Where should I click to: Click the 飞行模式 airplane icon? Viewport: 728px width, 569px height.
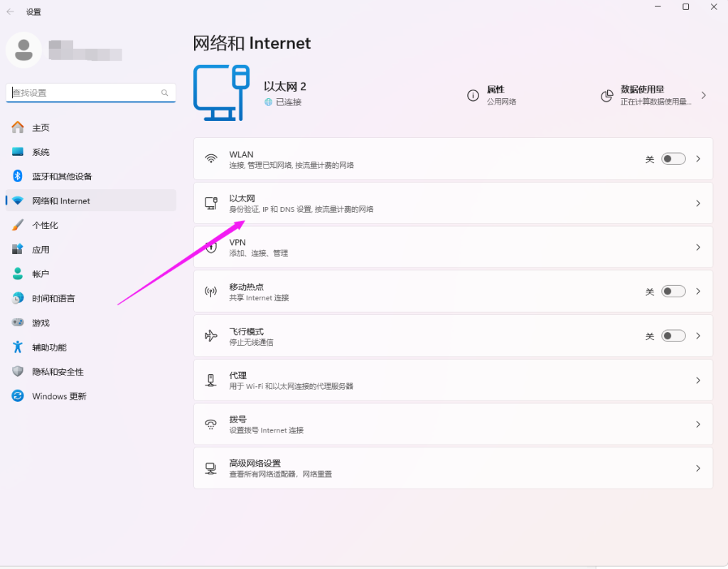click(x=211, y=336)
